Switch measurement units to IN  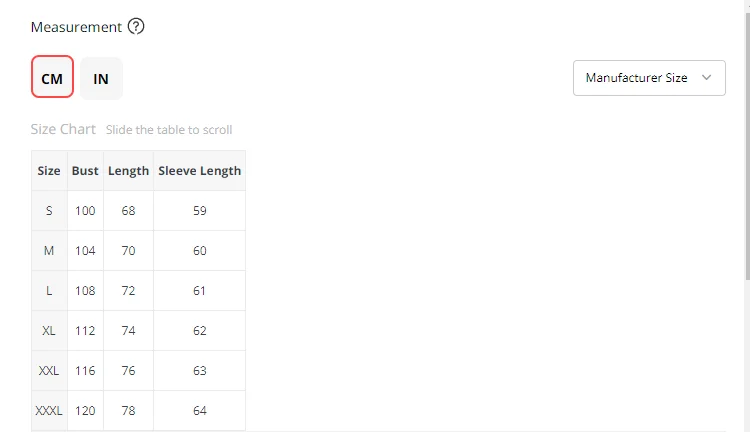[101, 78]
